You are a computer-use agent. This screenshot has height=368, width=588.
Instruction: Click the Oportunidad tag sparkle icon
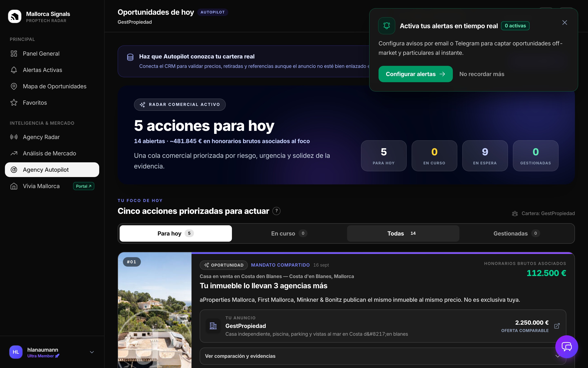pyautogui.click(x=207, y=265)
